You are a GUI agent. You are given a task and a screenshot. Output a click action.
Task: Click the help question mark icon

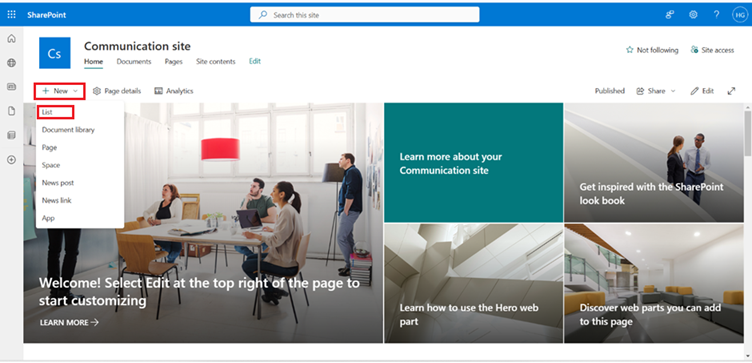click(x=717, y=15)
